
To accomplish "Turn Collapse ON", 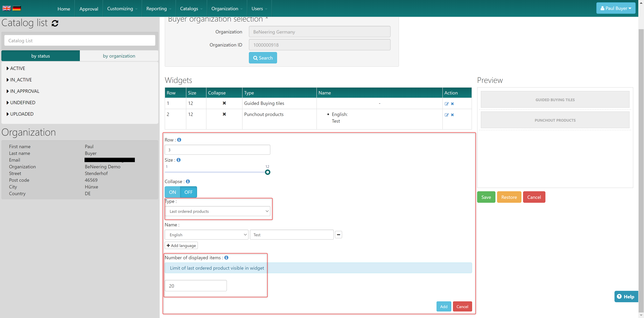I will 172,192.
